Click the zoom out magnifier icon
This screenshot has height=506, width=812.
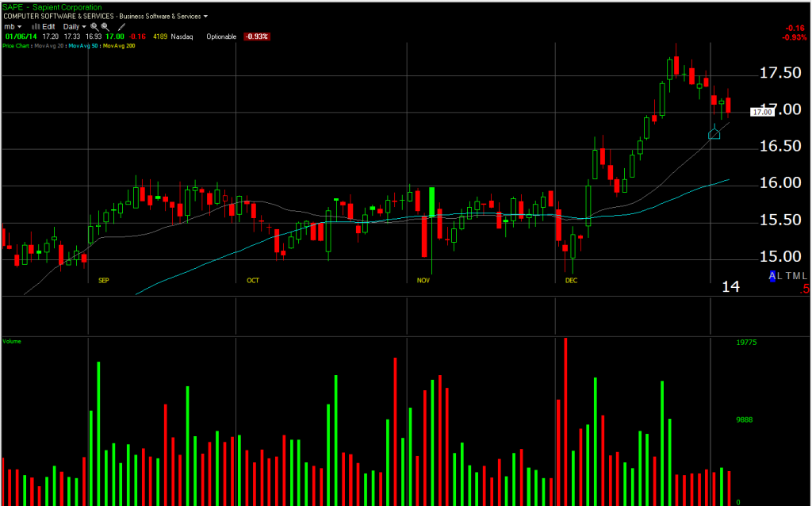point(105,26)
